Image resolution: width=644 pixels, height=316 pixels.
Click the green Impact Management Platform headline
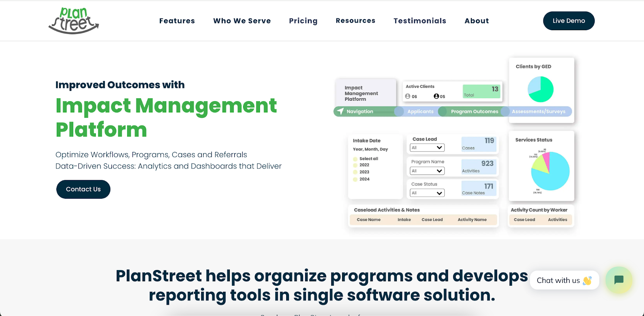166,118
